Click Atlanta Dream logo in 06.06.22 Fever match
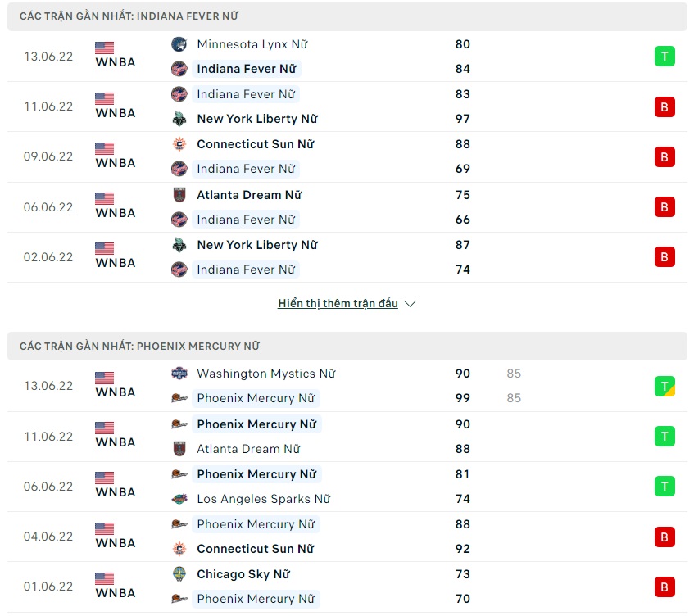The image size is (694, 616). 179,195
